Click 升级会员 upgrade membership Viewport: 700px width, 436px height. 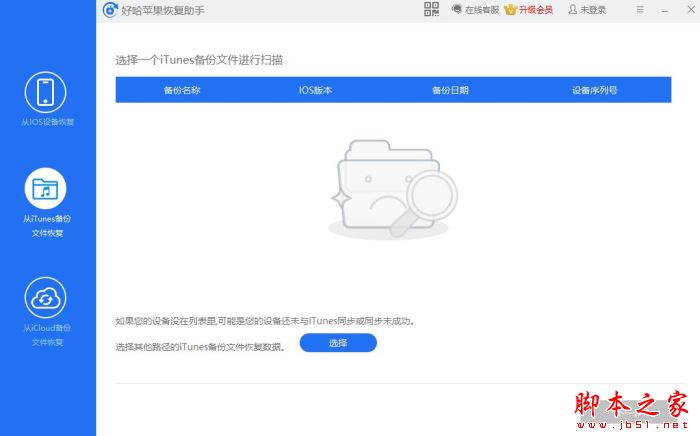tap(529, 10)
